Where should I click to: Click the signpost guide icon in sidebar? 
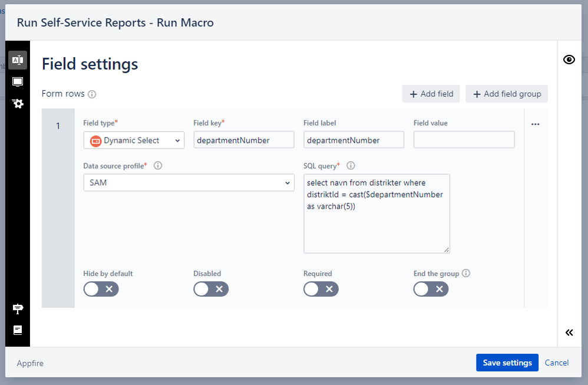18,309
